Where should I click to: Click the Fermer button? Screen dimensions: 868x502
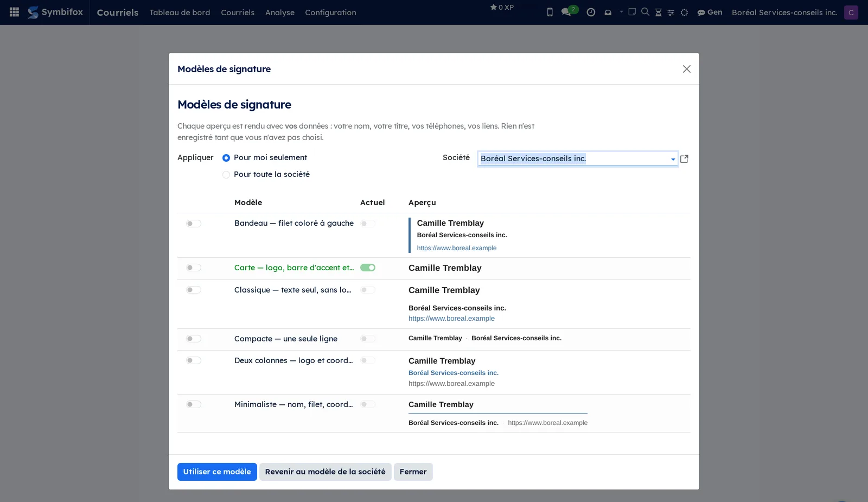tap(413, 472)
